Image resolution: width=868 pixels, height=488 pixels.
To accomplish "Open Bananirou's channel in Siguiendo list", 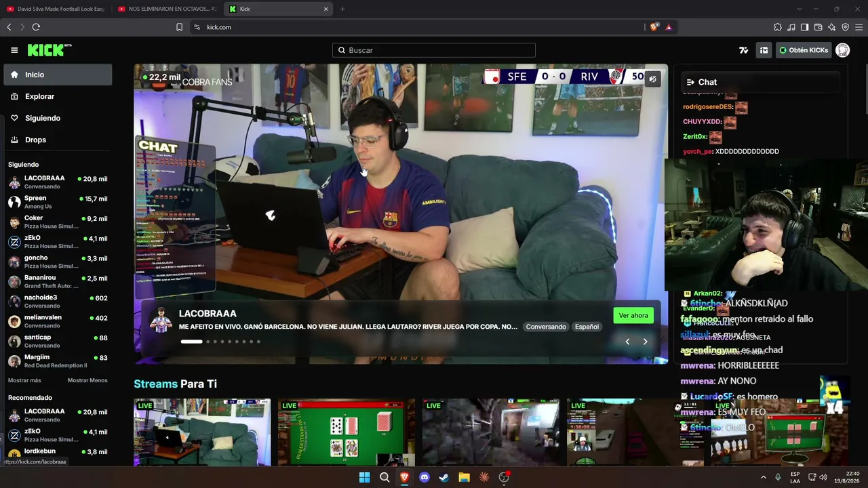I will (58, 281).
